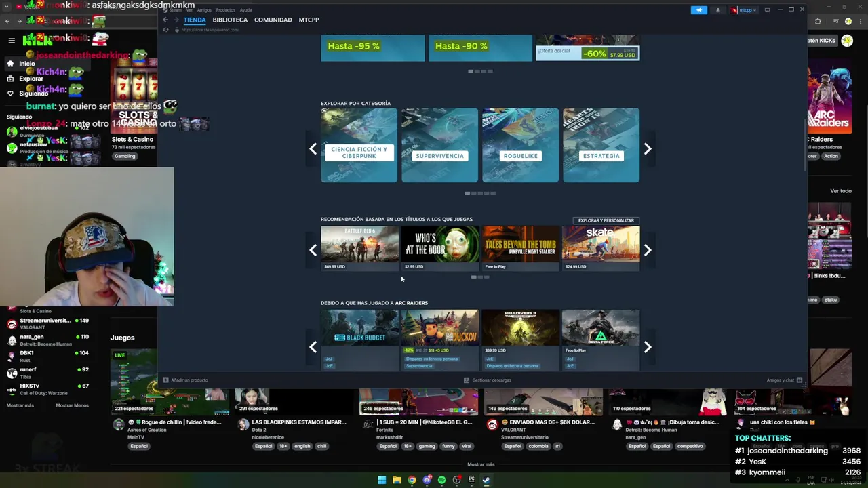Open the skate. game card

tap(601, 248)
